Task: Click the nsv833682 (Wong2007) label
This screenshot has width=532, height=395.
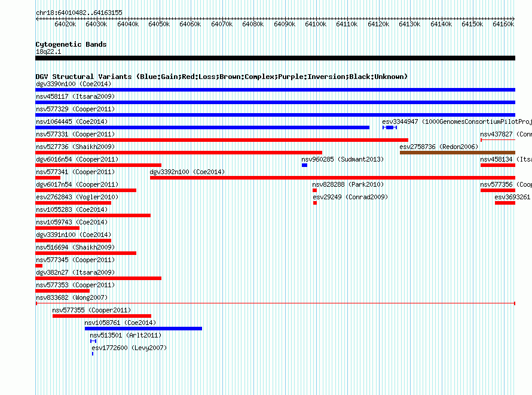Action: 72,297
